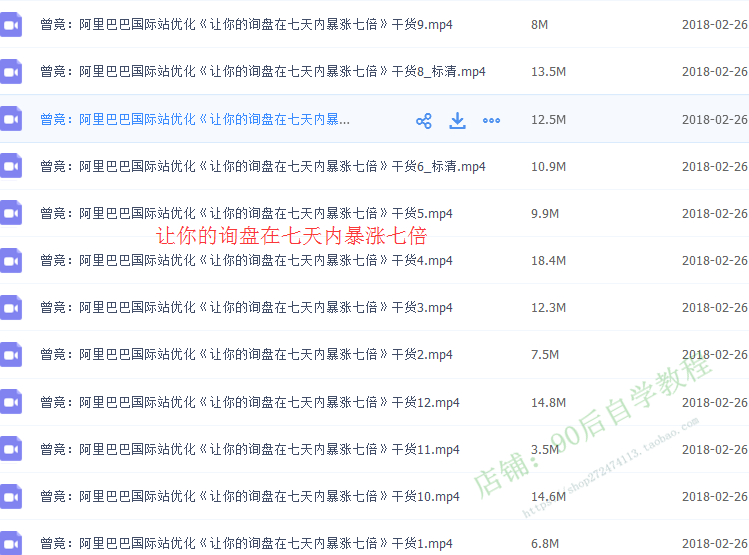Click the video icon beside 干货4.mp4
749x555 pixels.
(11, 260)
